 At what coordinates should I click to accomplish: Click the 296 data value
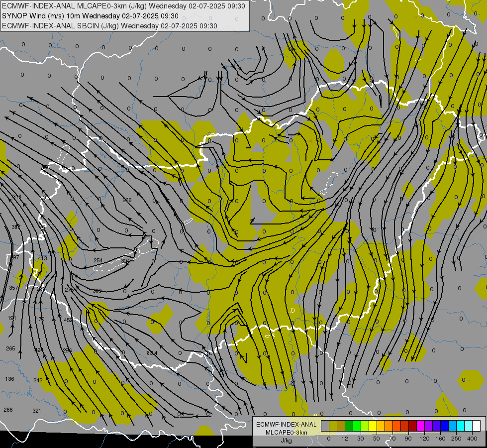pos(67,351)
